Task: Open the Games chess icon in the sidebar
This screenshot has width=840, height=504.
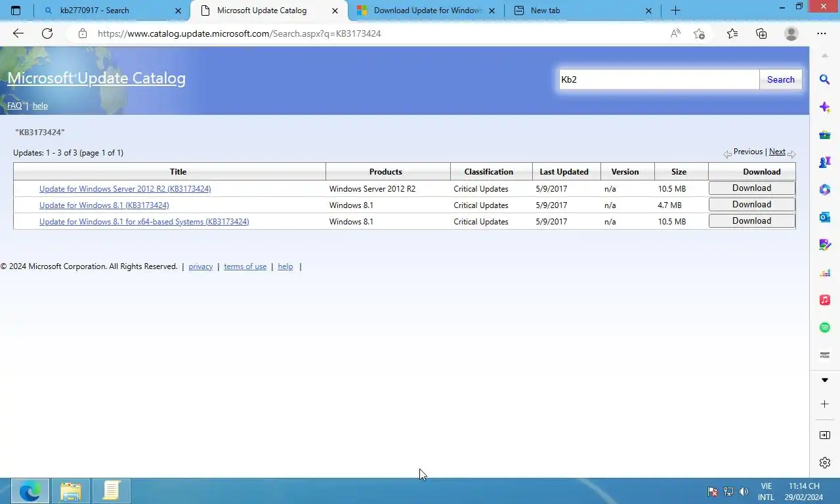Action: click(x=825, y=162)
